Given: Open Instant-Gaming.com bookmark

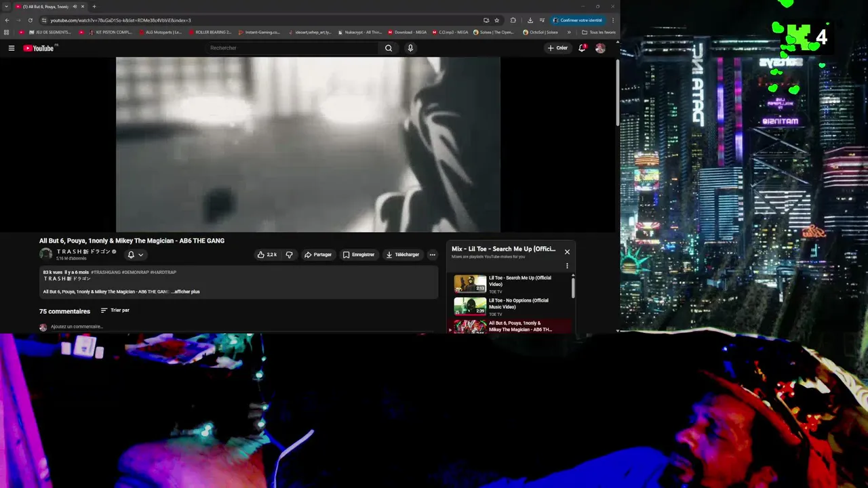Looking at the screenshot, I should pyautogui.click(x=259, y=32).
